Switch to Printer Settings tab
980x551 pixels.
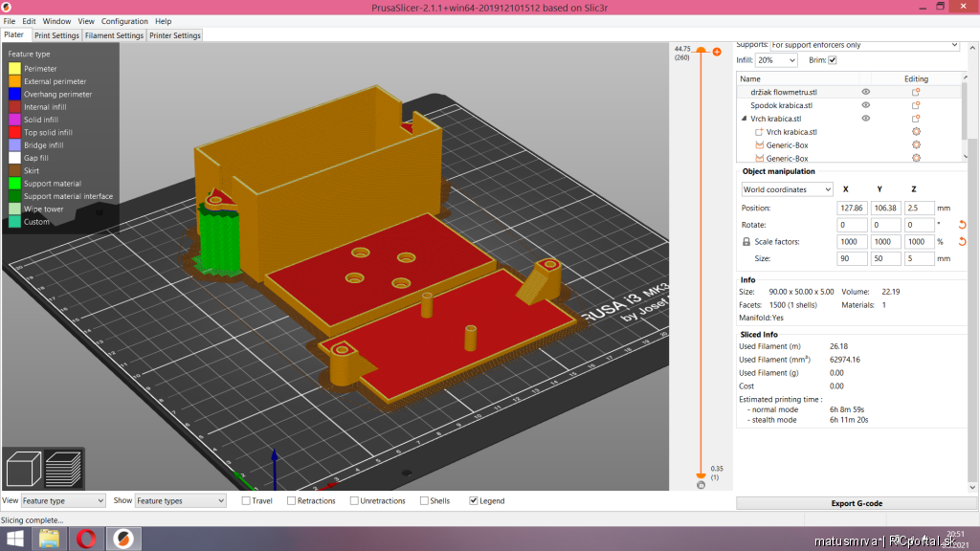[175, 35]
